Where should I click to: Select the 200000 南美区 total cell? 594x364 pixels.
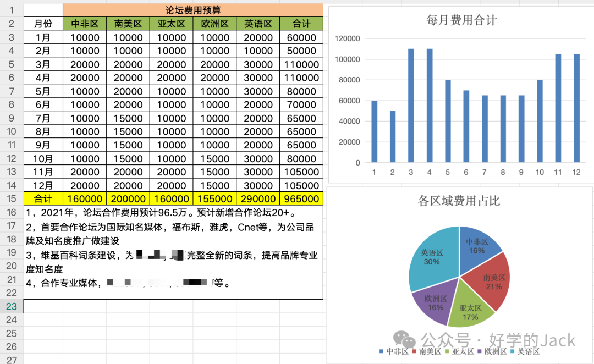128,199
